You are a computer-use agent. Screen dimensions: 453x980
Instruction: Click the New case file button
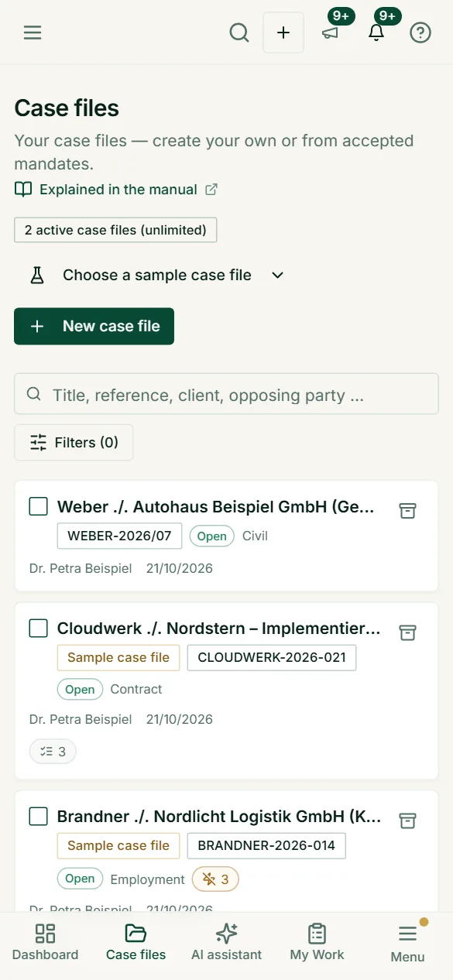pyautogui.click(x=94, y=326)
